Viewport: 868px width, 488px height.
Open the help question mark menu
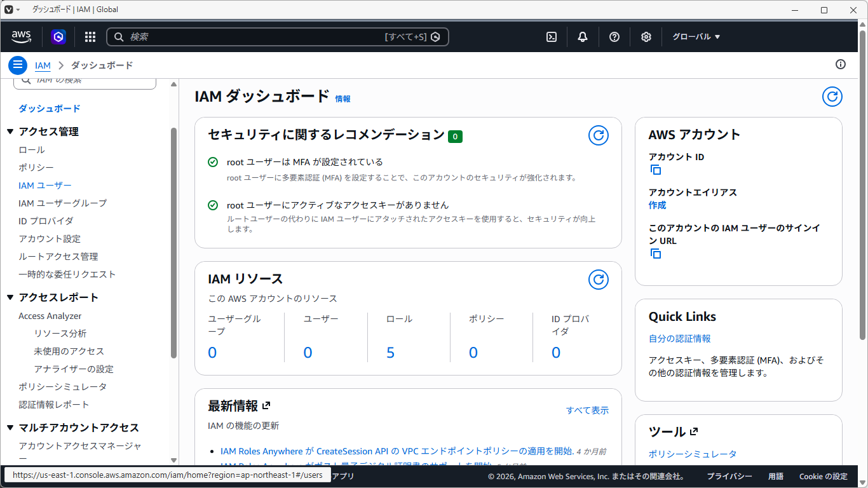614,37
